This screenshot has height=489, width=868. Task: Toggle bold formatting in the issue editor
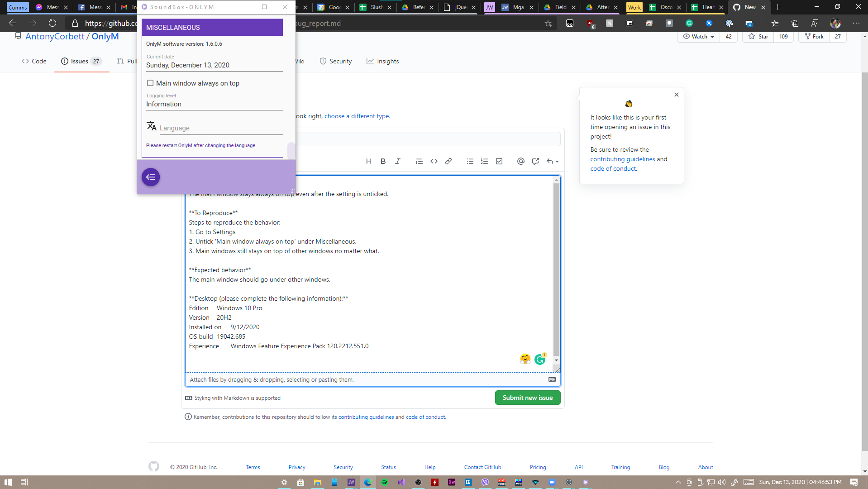click(383, 161)
